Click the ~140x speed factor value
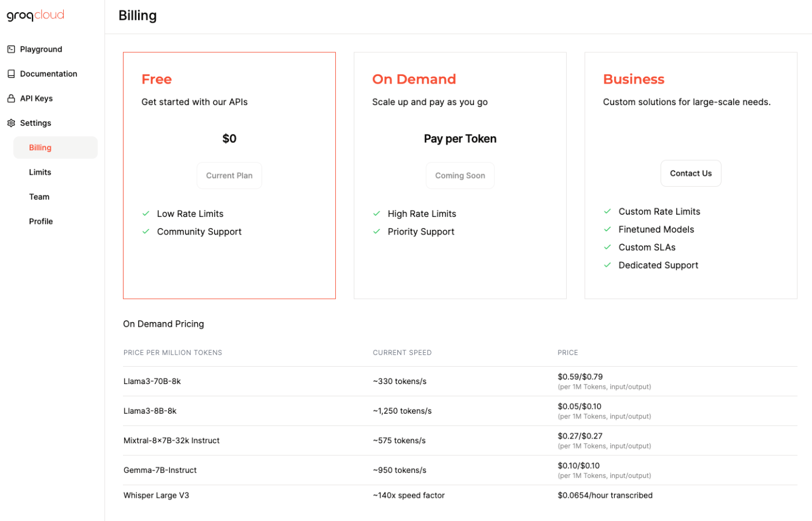Screen dimensions: 812x521 (409, 495)
